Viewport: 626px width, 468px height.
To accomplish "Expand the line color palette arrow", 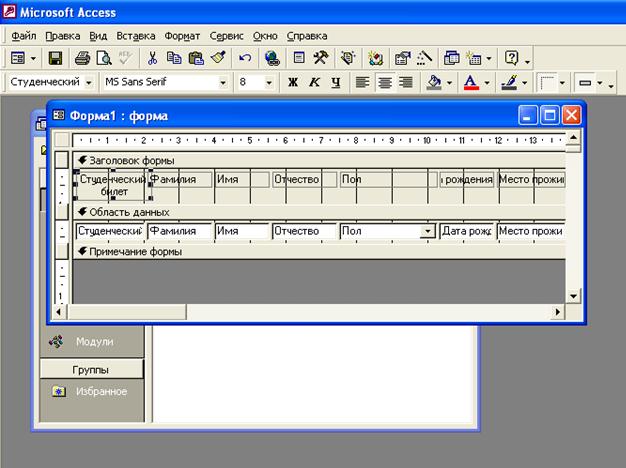I will coord(525,83).
